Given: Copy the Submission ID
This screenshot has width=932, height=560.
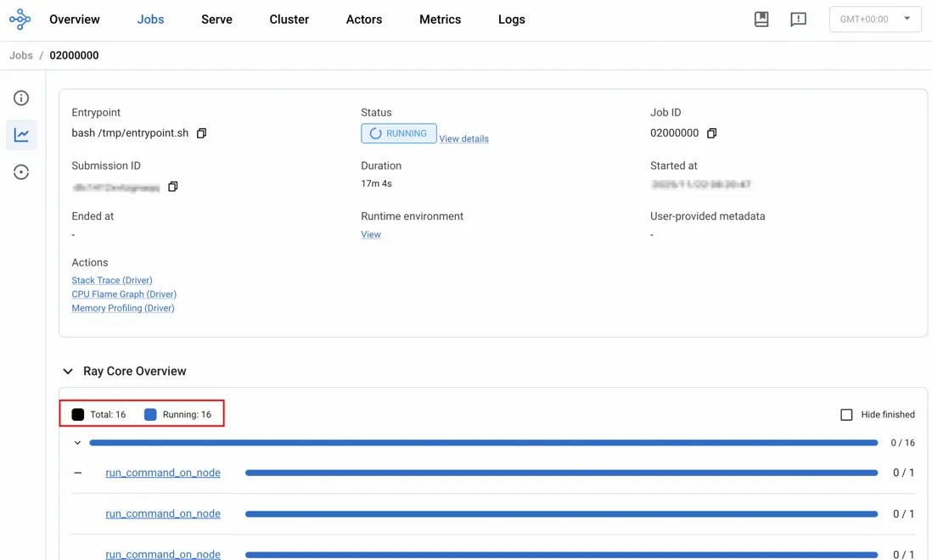Looking at the screenshot, I should click(x=173, y=187).
